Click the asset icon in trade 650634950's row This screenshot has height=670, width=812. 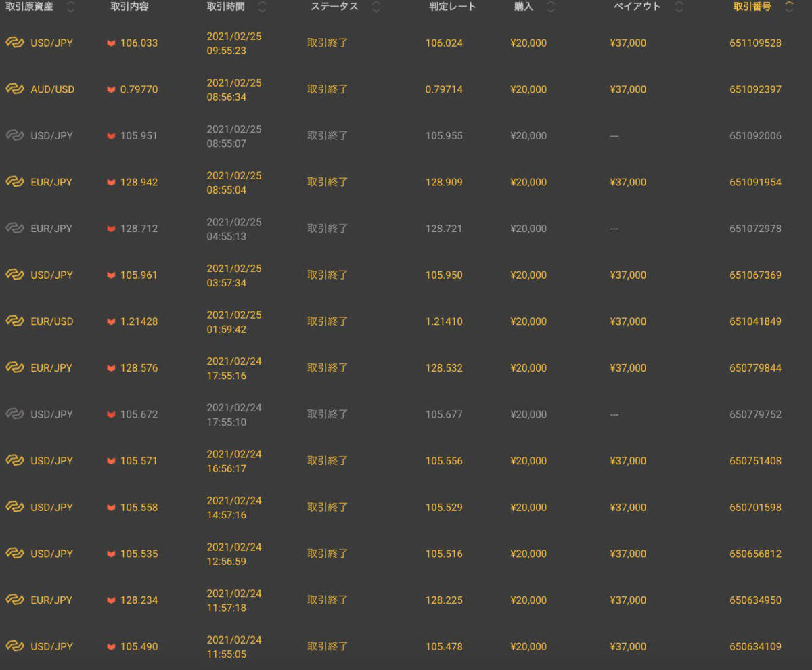[15, 600]
